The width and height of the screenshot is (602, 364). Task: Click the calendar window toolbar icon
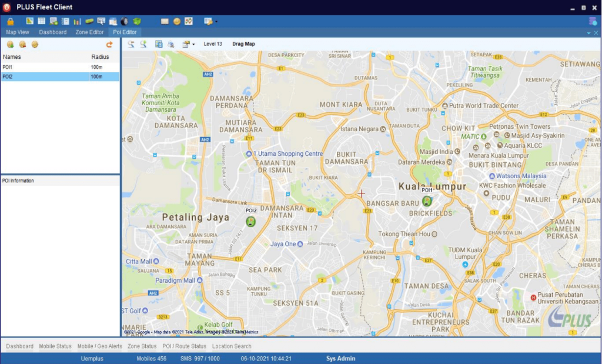[x=113, y=21]
